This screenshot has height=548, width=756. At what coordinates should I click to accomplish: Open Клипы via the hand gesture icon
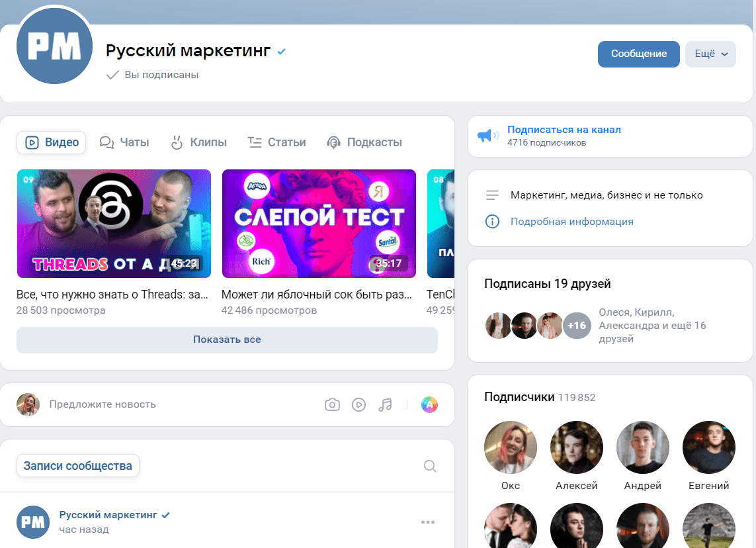click(x=177, y=142)
